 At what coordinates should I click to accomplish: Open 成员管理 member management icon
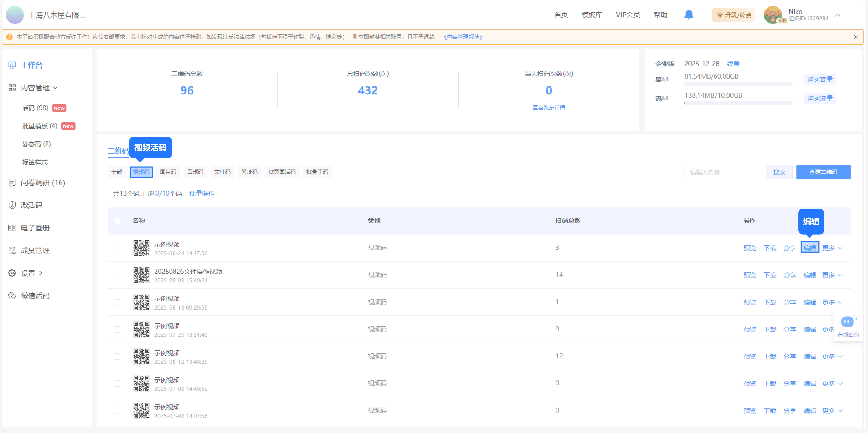click(12, 250)
